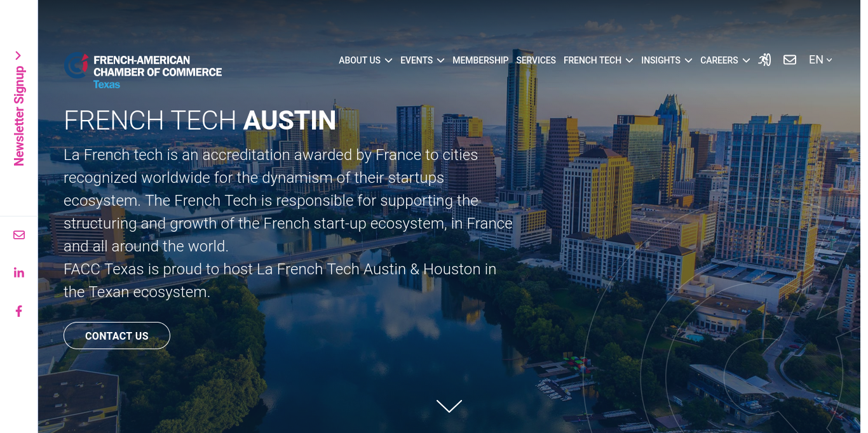
Task: Navigate to the Services page
Action: tap(536, 60)
